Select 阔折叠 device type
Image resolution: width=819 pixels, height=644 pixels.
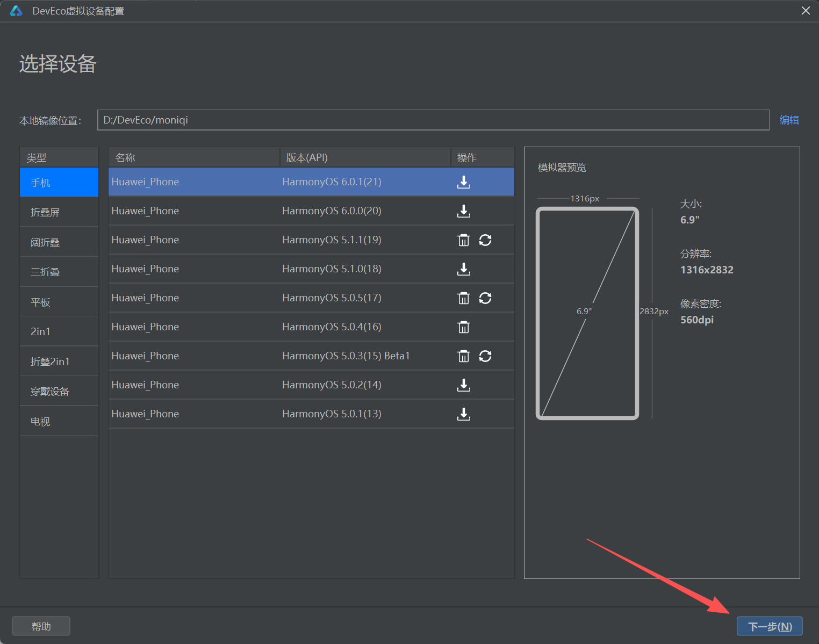point(59,242)
